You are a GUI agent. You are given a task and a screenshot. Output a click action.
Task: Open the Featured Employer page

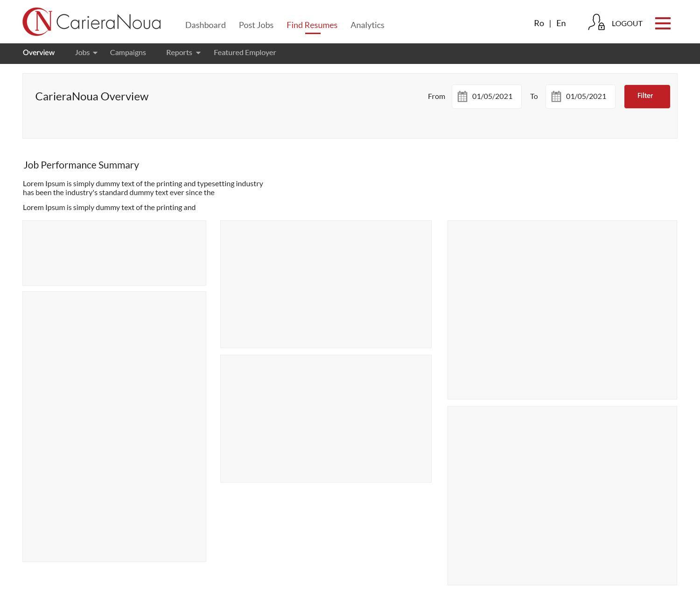[x=245, y=53]
